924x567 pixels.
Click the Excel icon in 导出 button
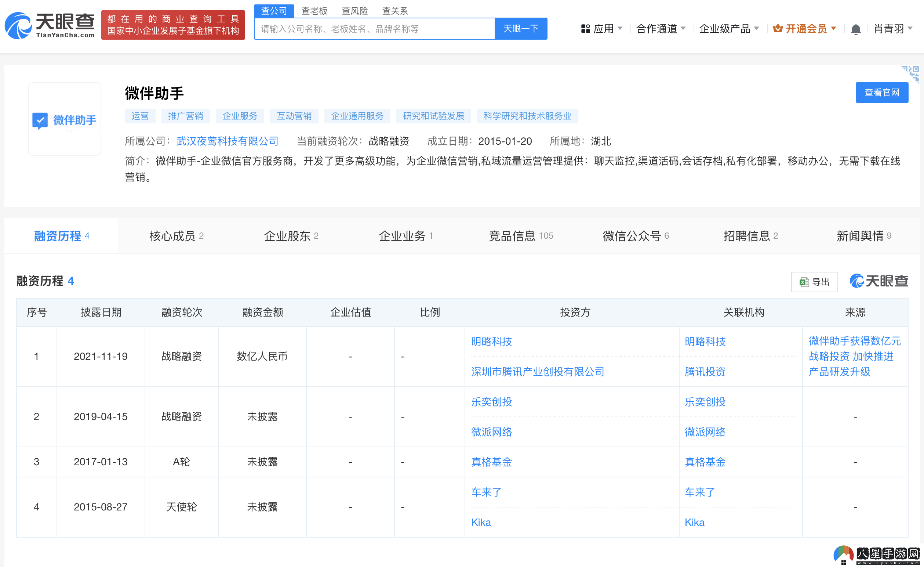pyautogui.click(x=804, y=282)
